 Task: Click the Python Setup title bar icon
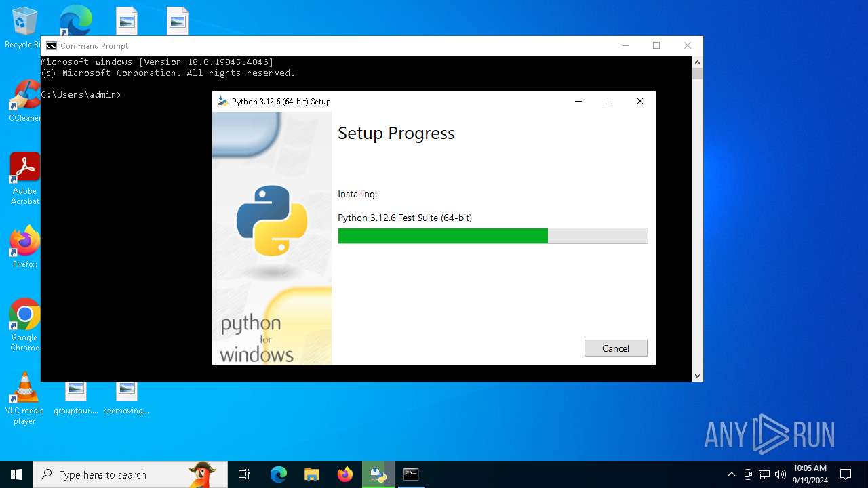pos(222,102)
